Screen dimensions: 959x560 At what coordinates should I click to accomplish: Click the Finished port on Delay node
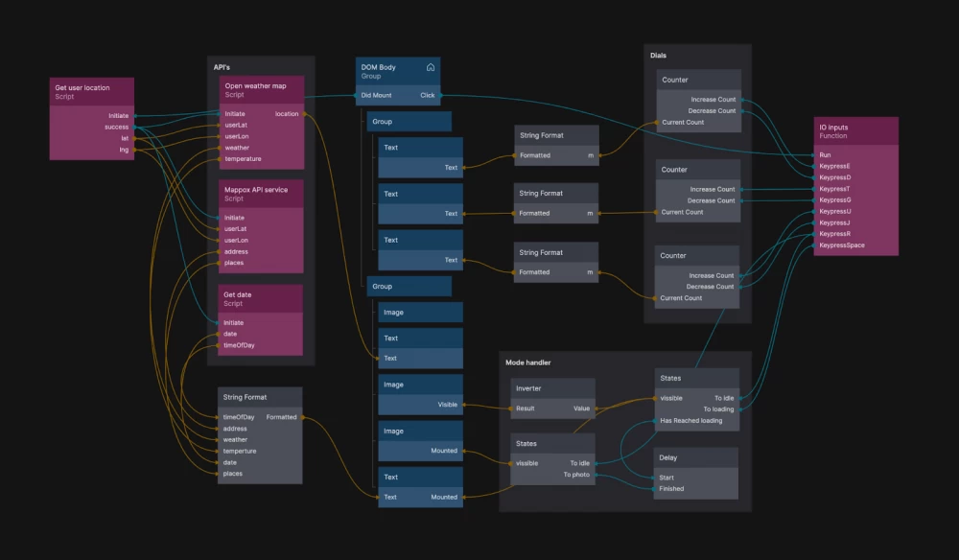tap(671, 489)
